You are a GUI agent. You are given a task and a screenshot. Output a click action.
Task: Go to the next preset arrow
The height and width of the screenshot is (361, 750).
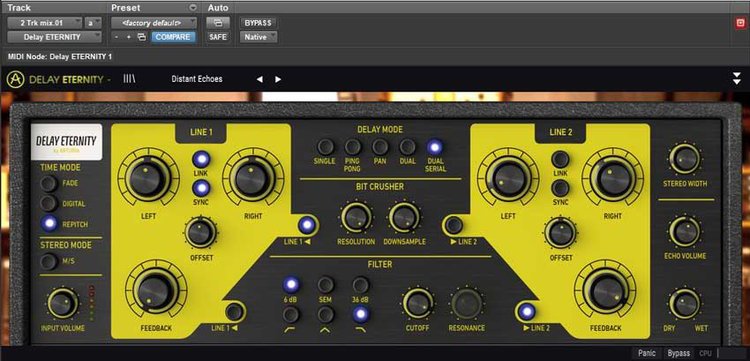pyautogui.click(x=278, y=79)
